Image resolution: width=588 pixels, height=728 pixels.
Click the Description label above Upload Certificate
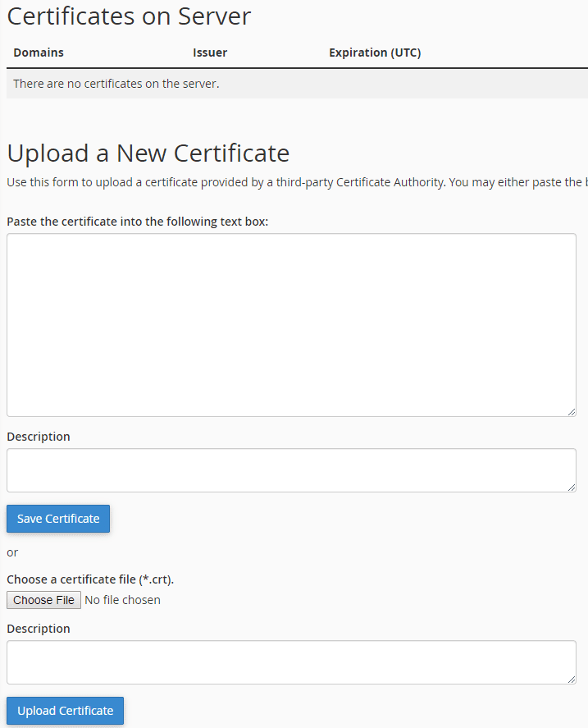click(39, 629)
